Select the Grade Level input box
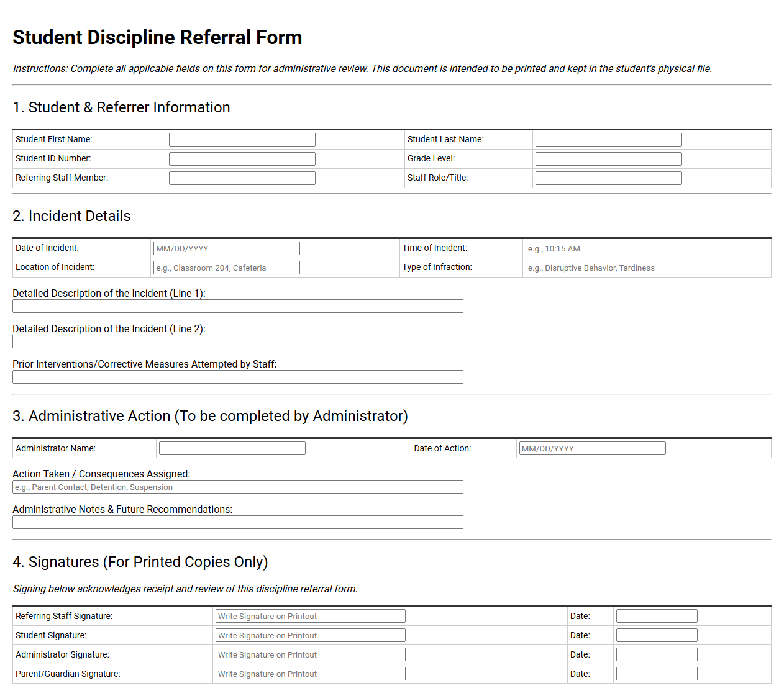The width and height of the screenshot is (784, 696). coord(609,159)
